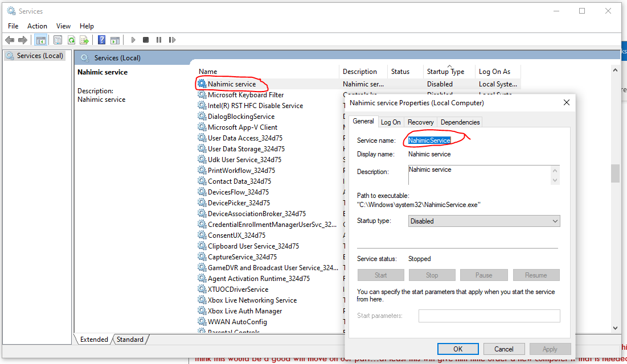This screenshot has height=364, width=627.
Task: Switch to the Log On tab
Action: (x=391, y=122)
